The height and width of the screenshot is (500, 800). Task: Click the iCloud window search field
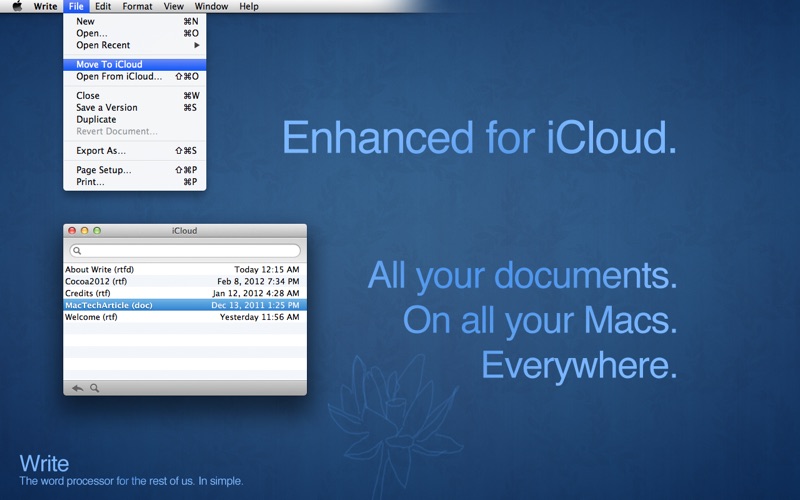185,251
